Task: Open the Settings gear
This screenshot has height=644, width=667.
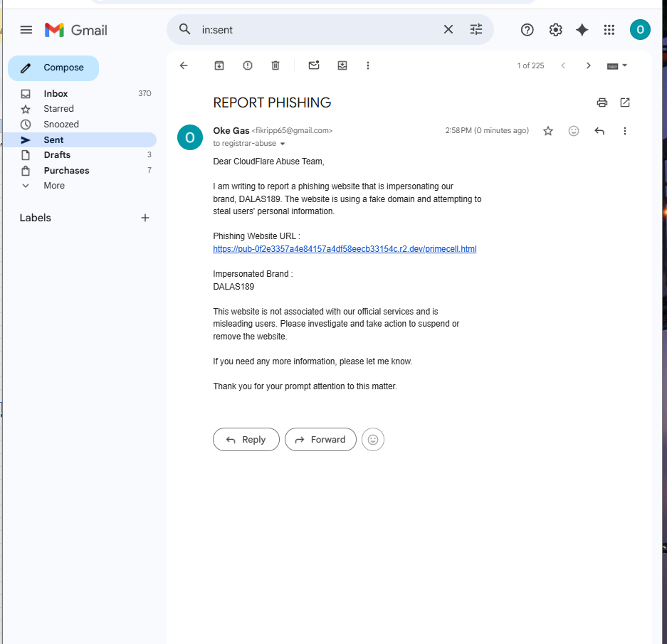Action: [555, 30]
